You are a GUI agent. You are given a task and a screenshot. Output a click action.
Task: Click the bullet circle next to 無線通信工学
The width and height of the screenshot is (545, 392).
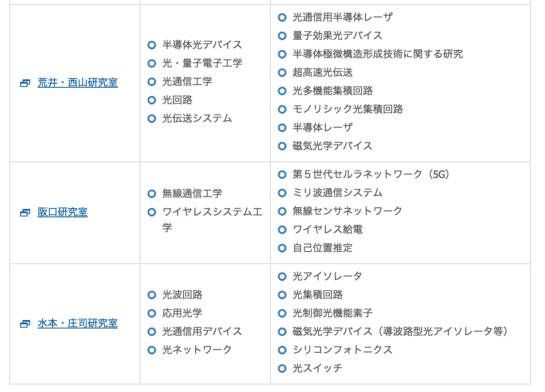tap(152, 193)
